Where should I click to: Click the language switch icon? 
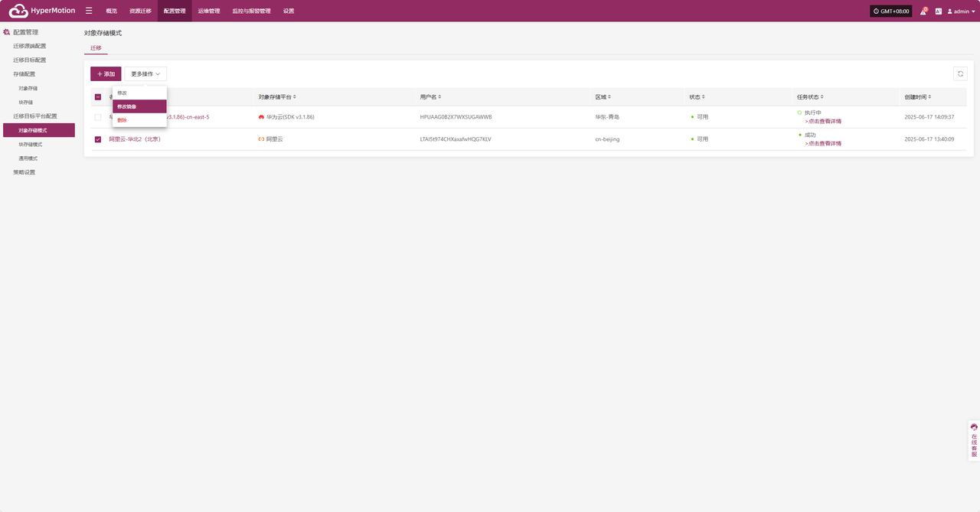click(x=938, y=11)
